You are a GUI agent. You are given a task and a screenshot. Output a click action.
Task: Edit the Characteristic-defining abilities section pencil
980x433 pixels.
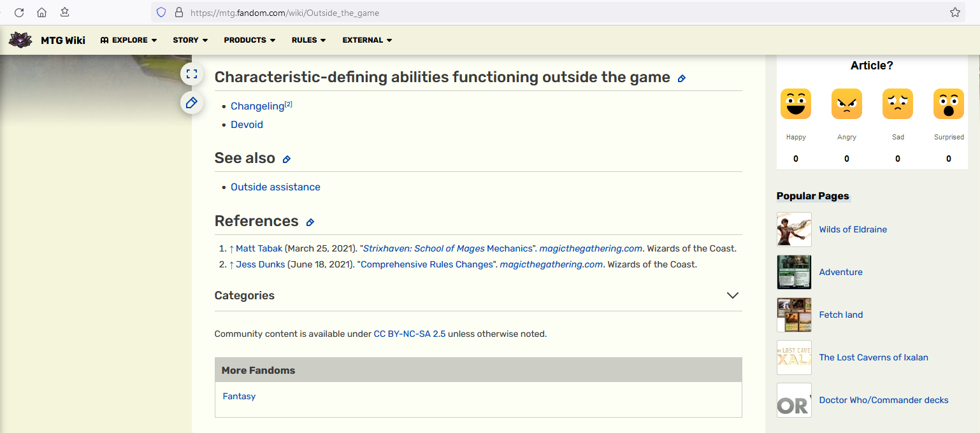pos(681,78)
